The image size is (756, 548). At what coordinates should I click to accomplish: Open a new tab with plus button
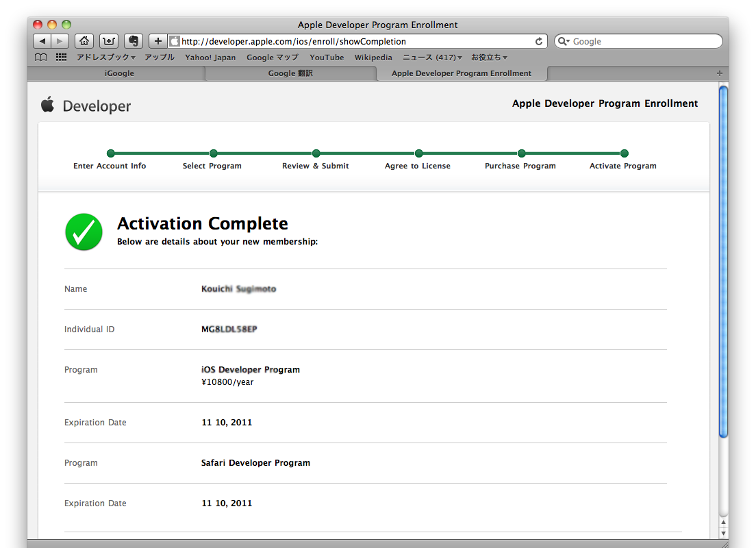pos(719,73)
